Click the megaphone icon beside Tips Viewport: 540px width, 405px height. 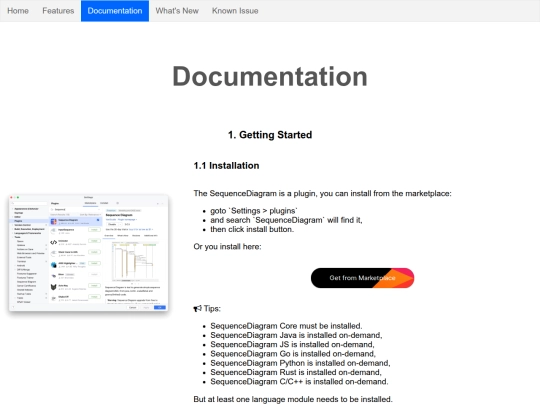(197, 309)
